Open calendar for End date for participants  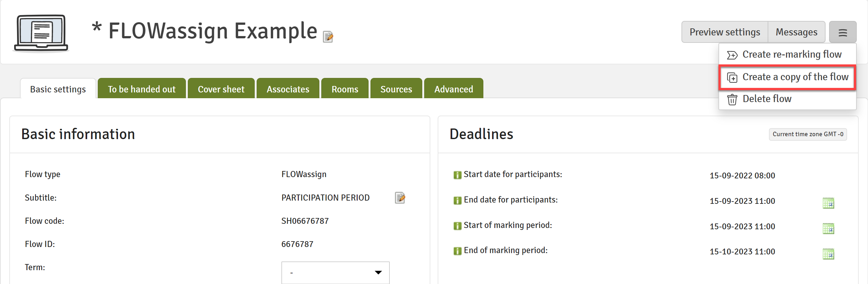(828, 203)
